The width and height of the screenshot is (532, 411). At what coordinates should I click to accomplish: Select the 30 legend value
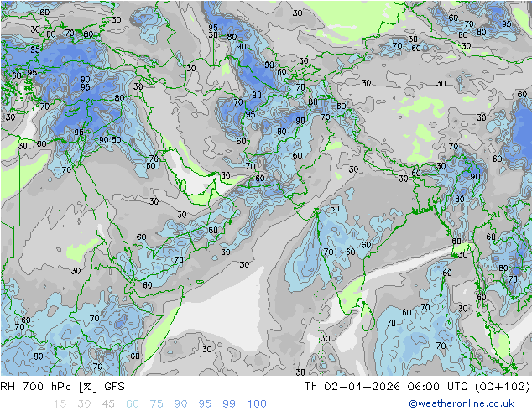coord(84,403)
